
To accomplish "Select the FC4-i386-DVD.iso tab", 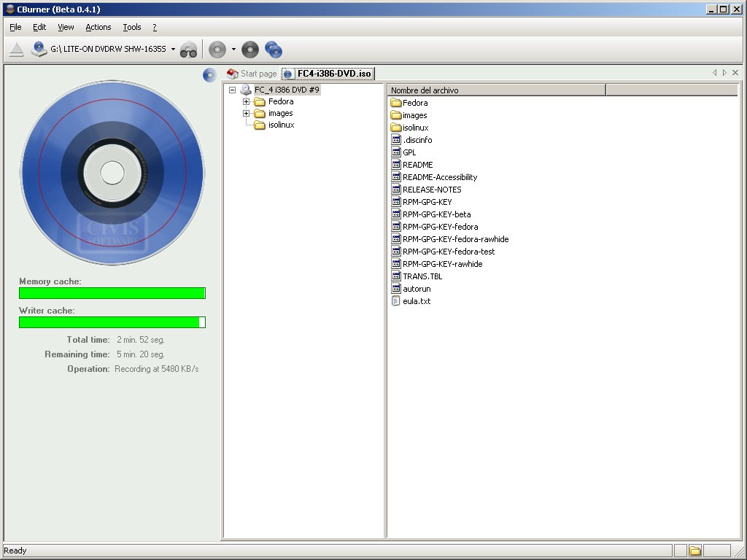I will (x=328, y=74).
